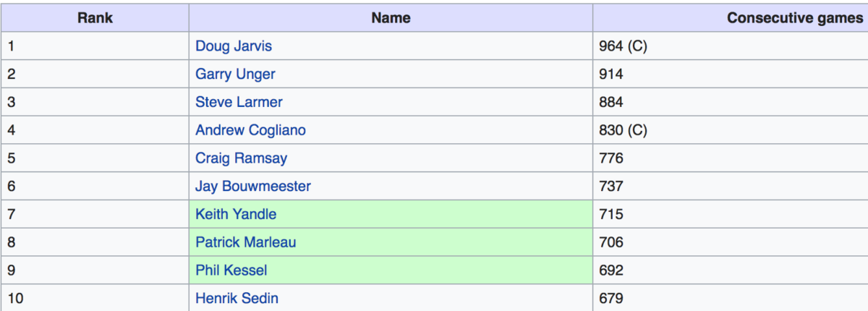Screen dimensions: 868x311
Task: Click the Name column header
Action: 391,18
